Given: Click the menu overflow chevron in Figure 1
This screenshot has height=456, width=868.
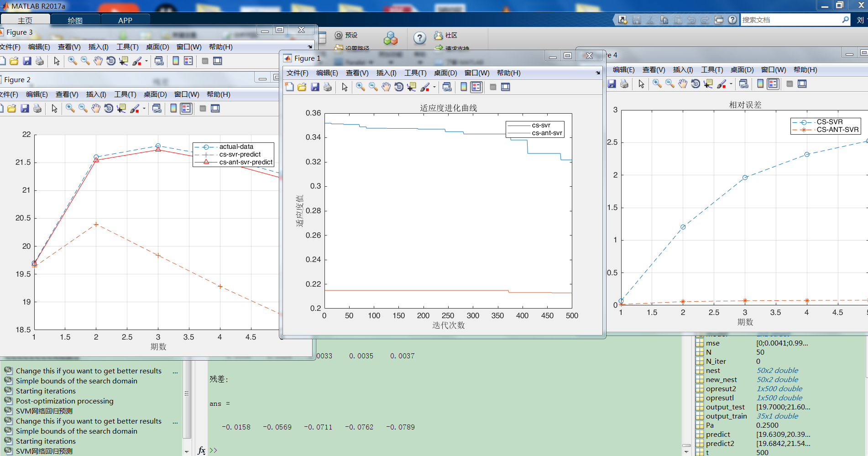Looking at the screenshot, I should click(598, 73).
